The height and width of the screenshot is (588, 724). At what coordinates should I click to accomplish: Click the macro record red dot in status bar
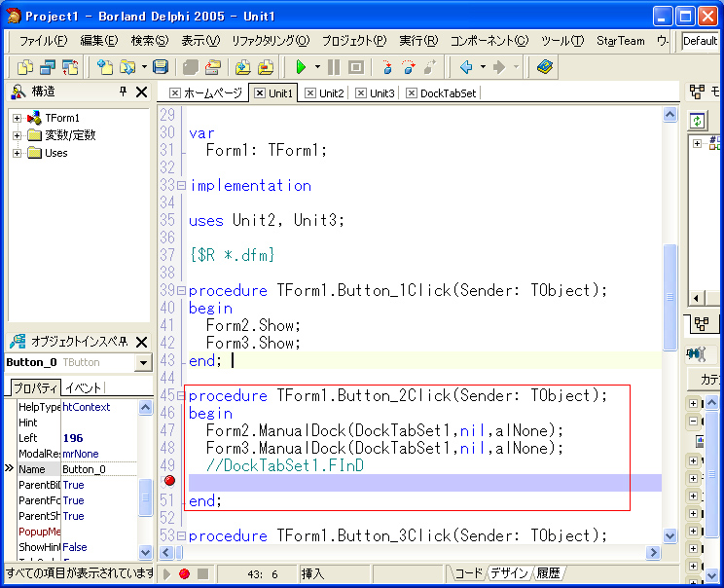(x=184, y=573)
